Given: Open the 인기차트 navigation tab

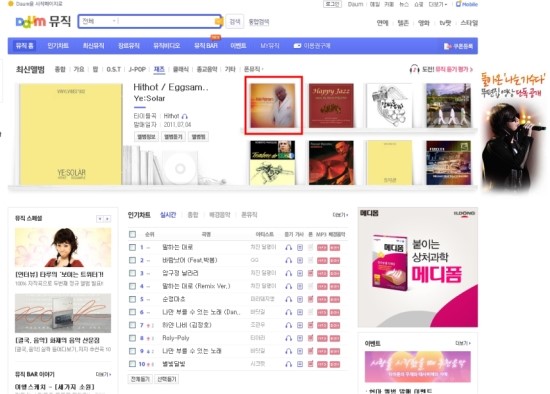Looking at the screenshot, I should 58,46.
